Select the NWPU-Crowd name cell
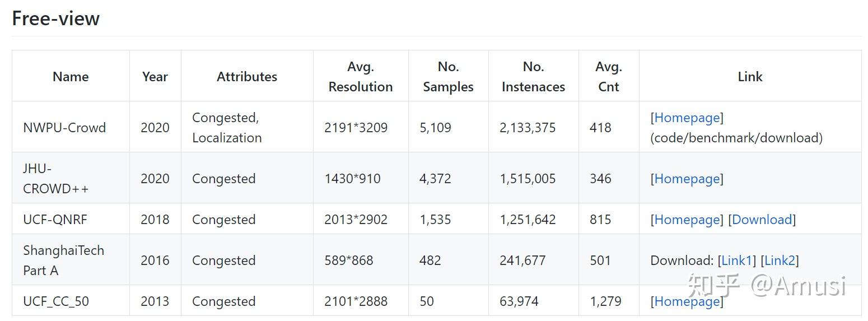 64,128
